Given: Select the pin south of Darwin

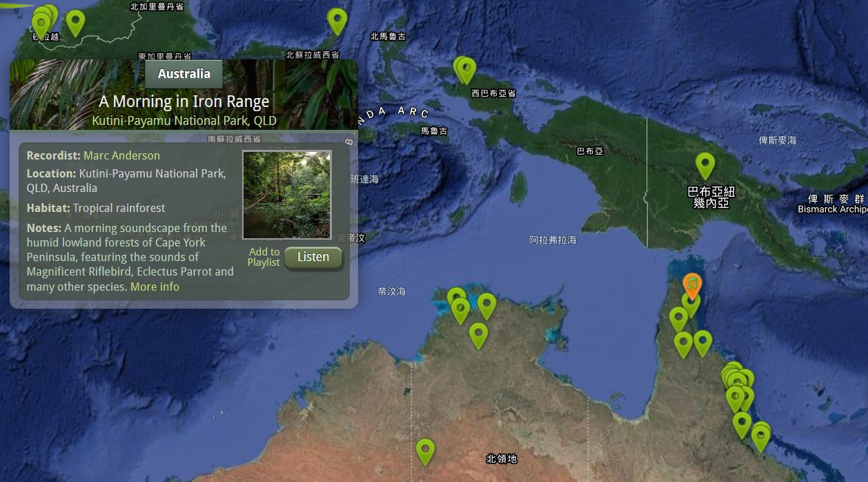Looking at the screenshot, I should [x=479, y=336].
